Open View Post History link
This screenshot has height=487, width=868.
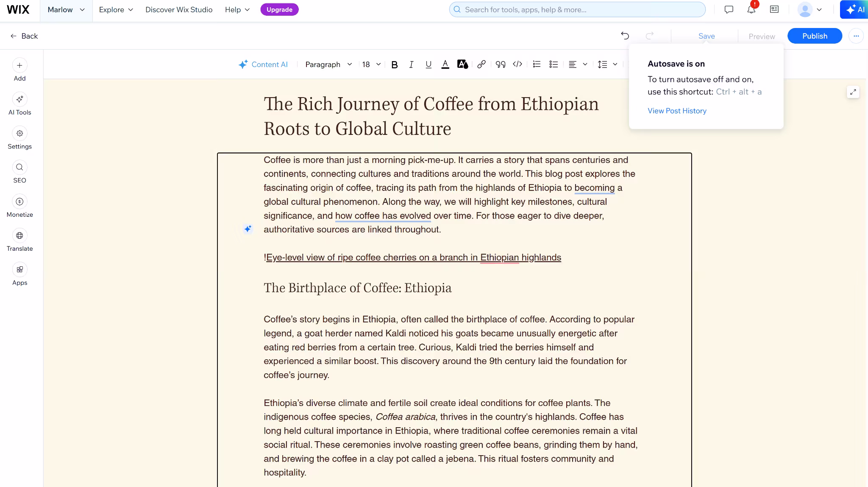(x=677, y=111)
